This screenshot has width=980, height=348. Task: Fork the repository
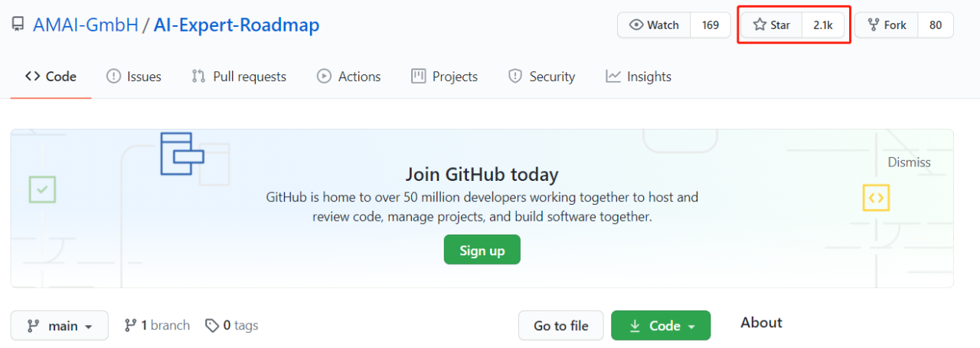[887, 25]
